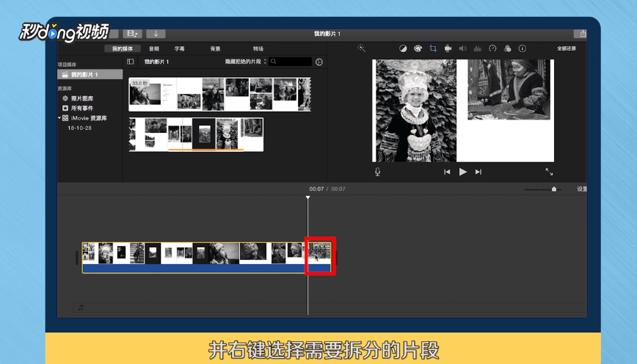Switch to the 音频 tab
Viewport: 637px width, 364px height.
click(154, 48)
